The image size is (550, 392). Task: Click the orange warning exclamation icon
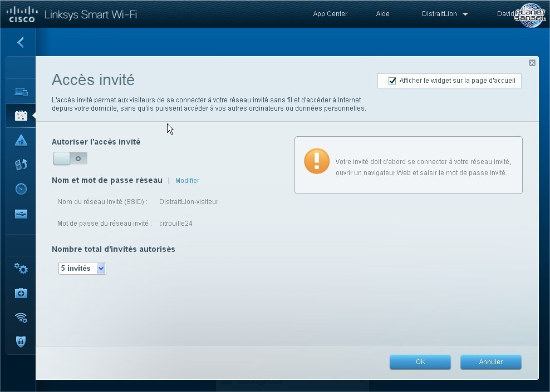click(x=317, y=161)
